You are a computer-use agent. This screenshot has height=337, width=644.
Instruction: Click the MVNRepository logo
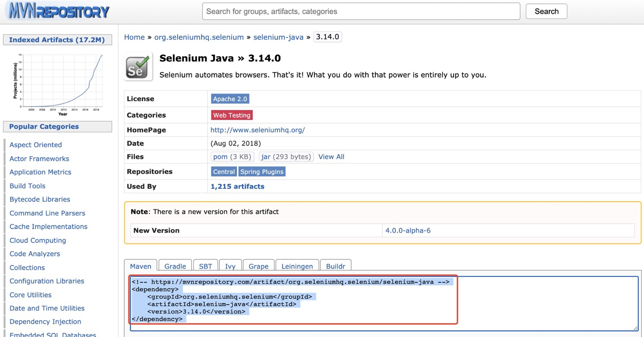pyautogui.click(x=57, y=11)
